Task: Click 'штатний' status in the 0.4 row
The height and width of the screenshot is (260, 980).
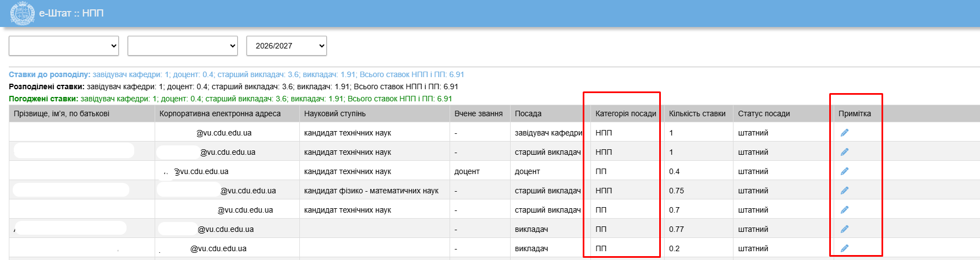Action: pos(753,171)
